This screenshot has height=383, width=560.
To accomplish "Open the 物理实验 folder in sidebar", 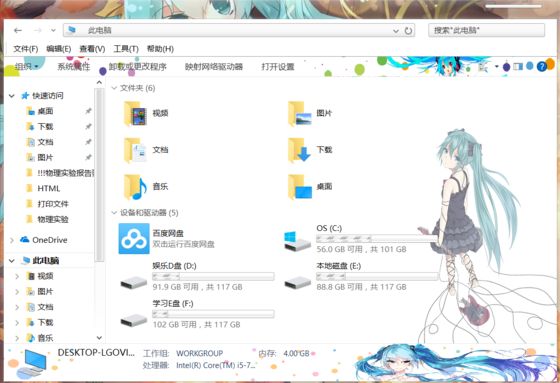I will (x=53, y=219).
